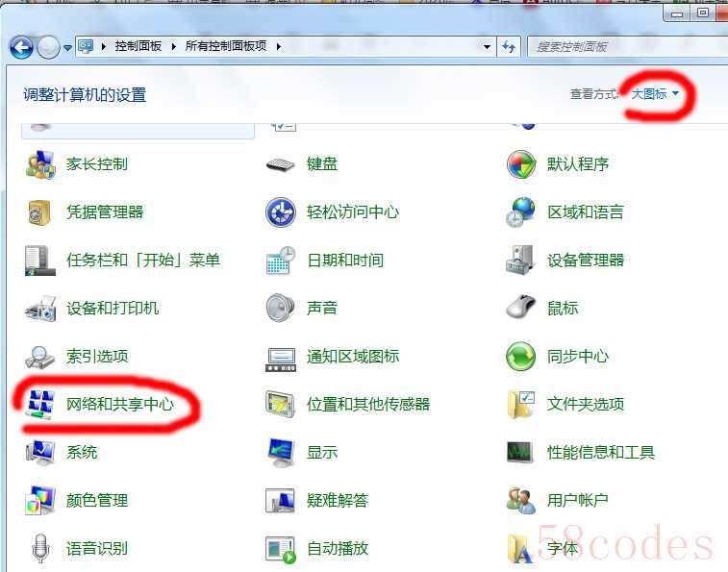Open recent pages dropdown beside the navigation buttons

(x=67, y=47)
